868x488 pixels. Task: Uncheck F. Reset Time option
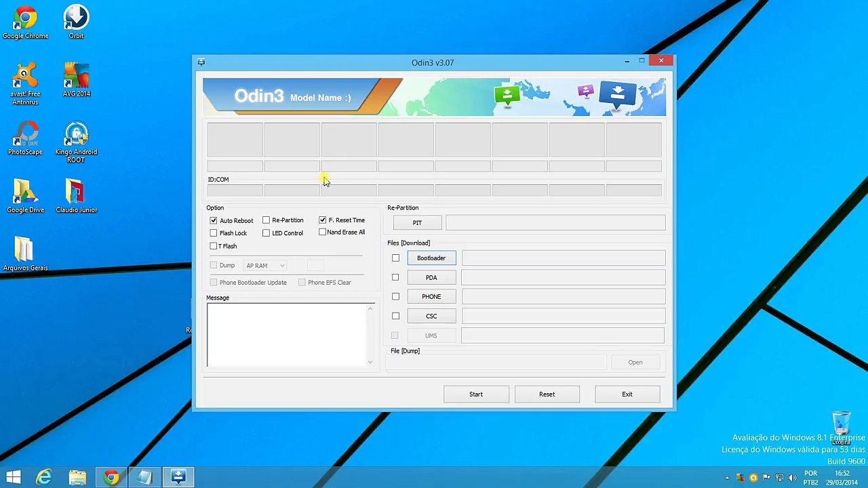(323, 220)
